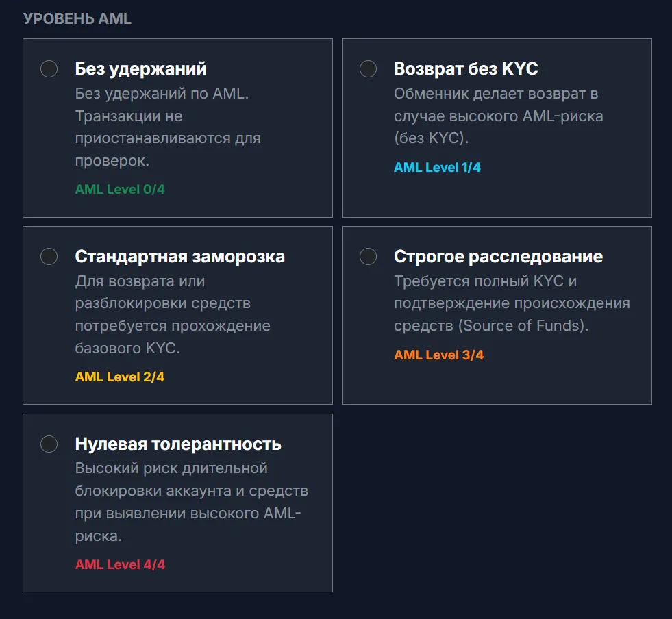The width and height of the screenshot is (672, 619).
Task: Click the description about базового KYC
Action: tap(173, 314)
